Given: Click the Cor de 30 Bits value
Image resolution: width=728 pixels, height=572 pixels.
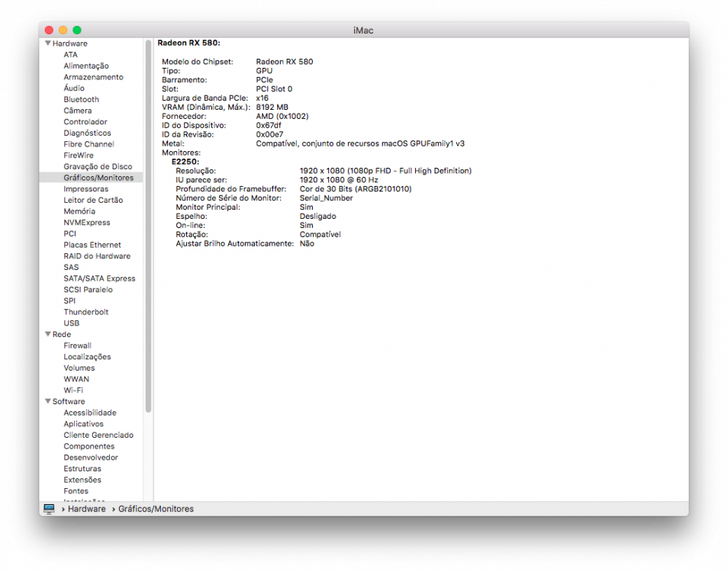Looking at the screenshot, I should click(356, 189).
